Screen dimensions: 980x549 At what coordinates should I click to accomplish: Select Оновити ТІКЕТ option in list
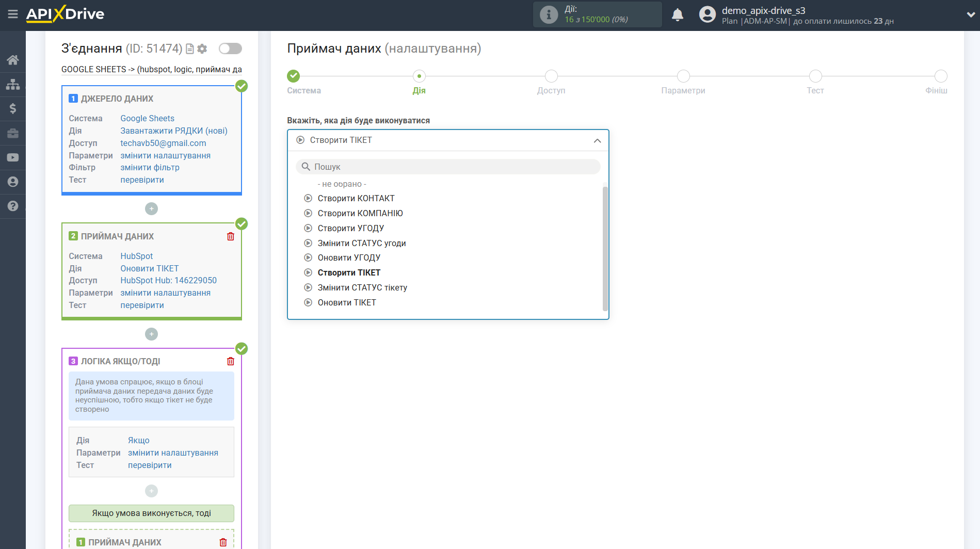(x=347, y=302)
